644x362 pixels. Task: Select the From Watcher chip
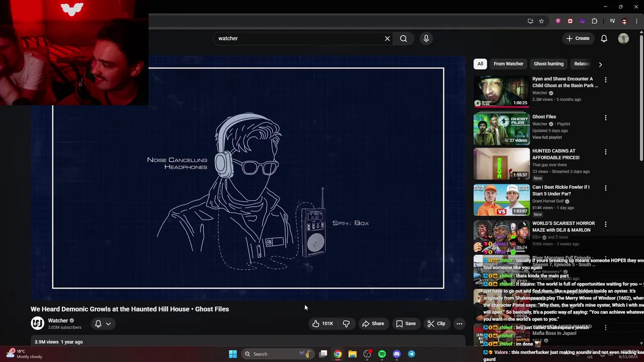[x=508, y=64]
